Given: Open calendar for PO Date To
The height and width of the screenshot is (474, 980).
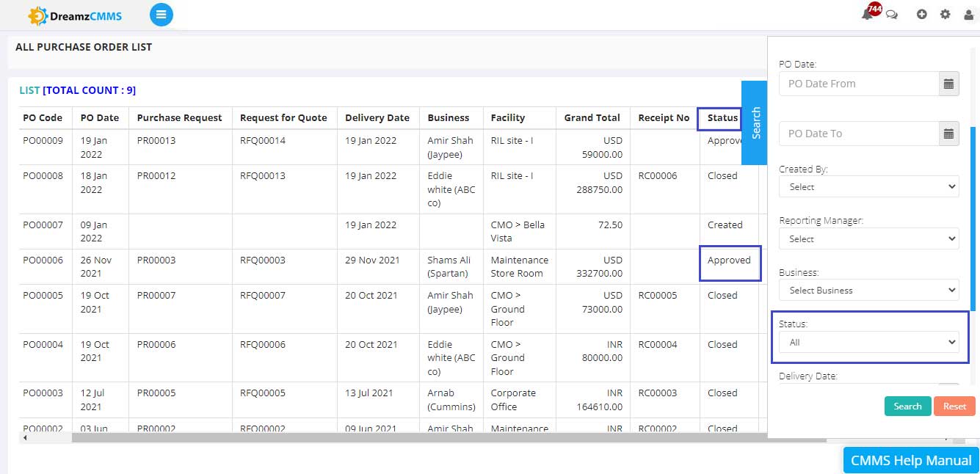Looking at the screenshot, I should pyautogui.click(x=949, y=134).
